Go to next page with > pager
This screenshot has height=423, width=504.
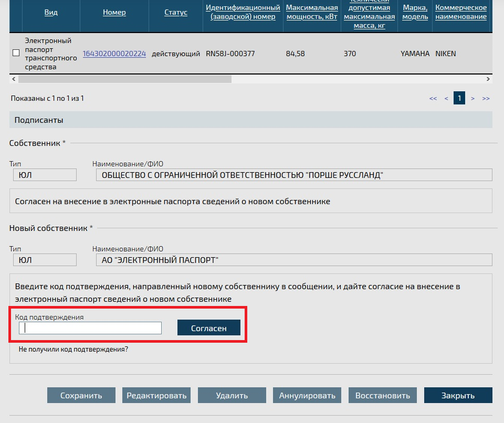[472, 98]
